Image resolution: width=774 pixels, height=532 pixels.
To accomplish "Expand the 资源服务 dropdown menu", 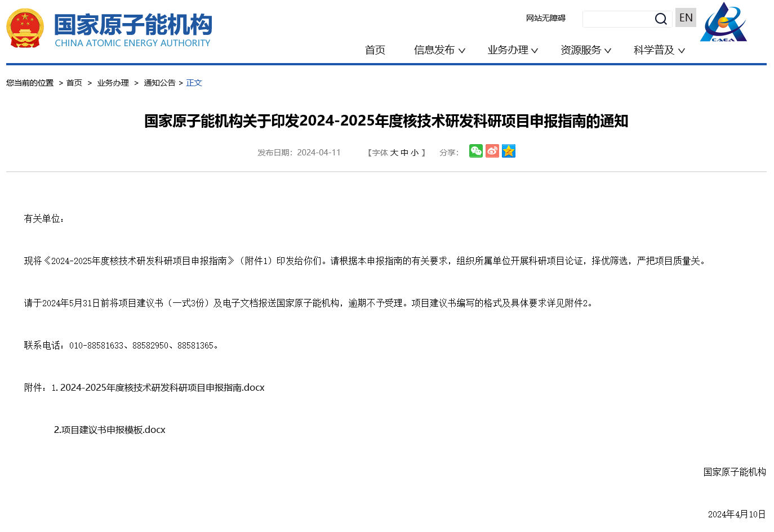I will coord(586,50).
